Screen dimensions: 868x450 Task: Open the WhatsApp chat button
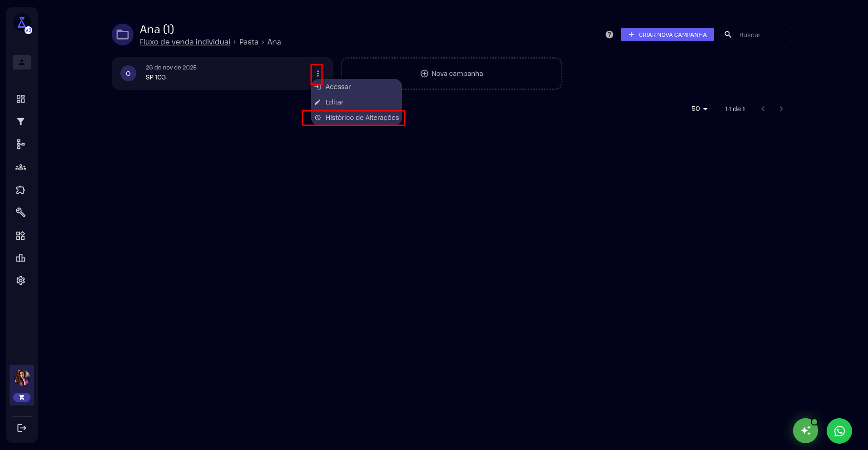[x=839, y=431]
